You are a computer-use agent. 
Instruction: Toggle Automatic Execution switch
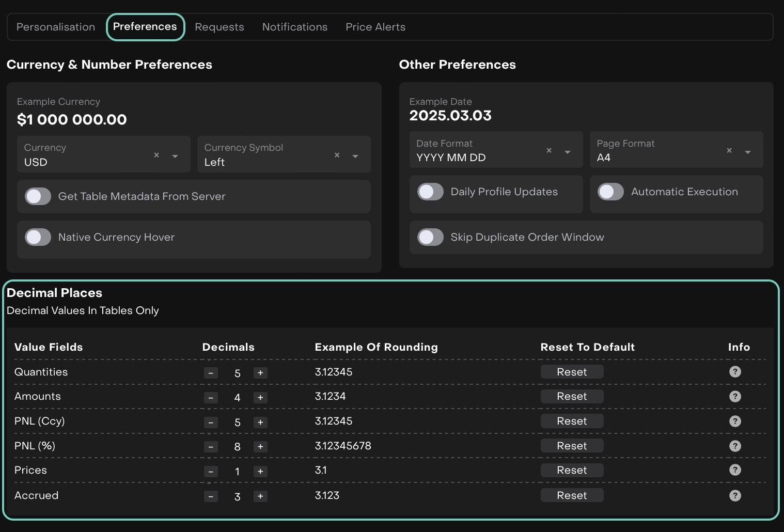pos(610,192)
